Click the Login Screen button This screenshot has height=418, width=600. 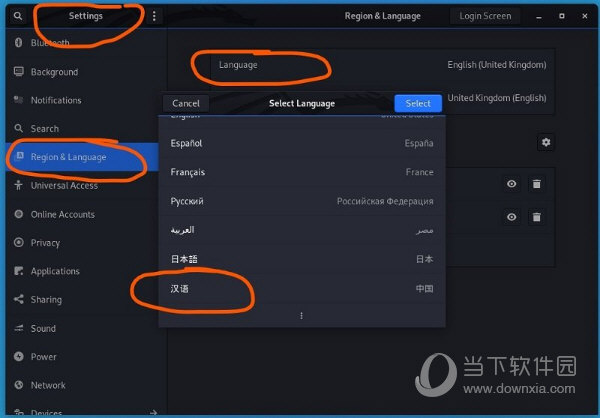click(485, 16)
